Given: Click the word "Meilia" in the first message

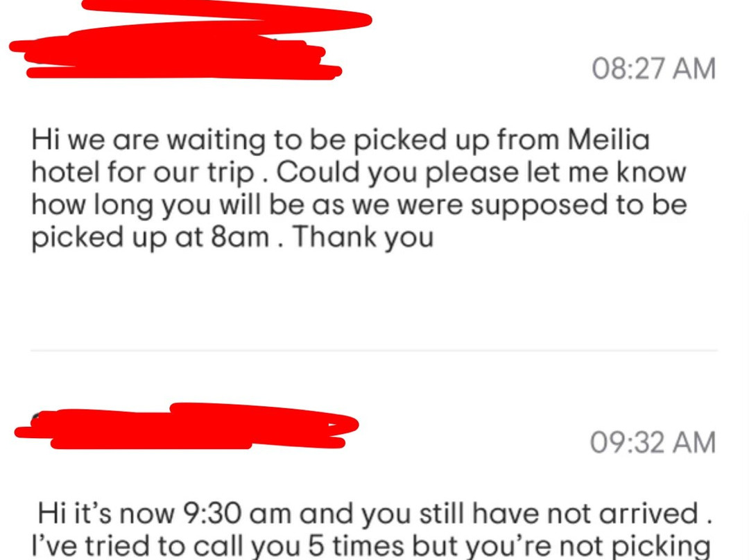Looking at the screenshot, I should click(x=608, y=140).
